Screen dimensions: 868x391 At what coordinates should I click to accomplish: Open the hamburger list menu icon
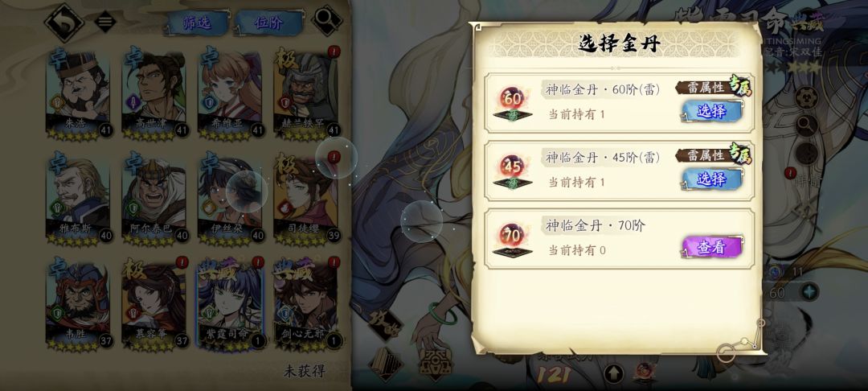point(105,22)
